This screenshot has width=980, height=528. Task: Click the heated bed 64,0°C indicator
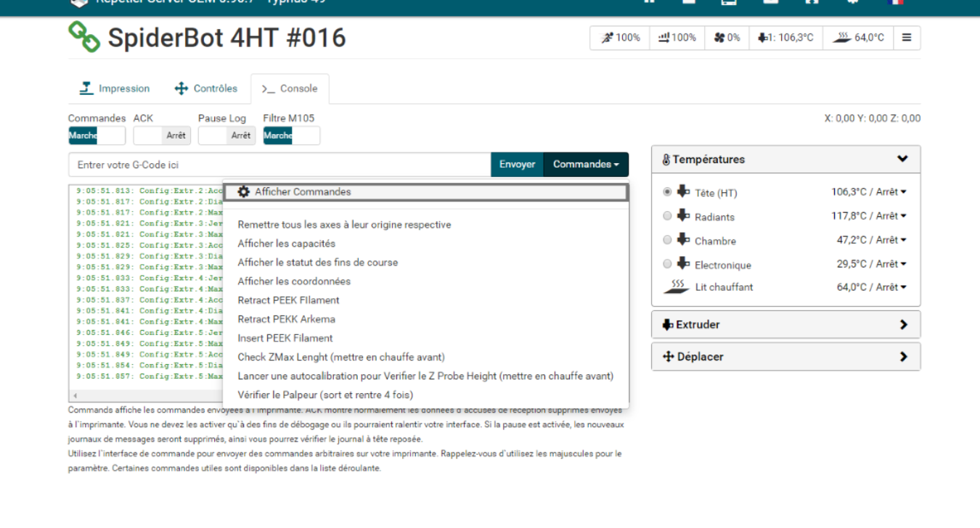coord(858,38)
